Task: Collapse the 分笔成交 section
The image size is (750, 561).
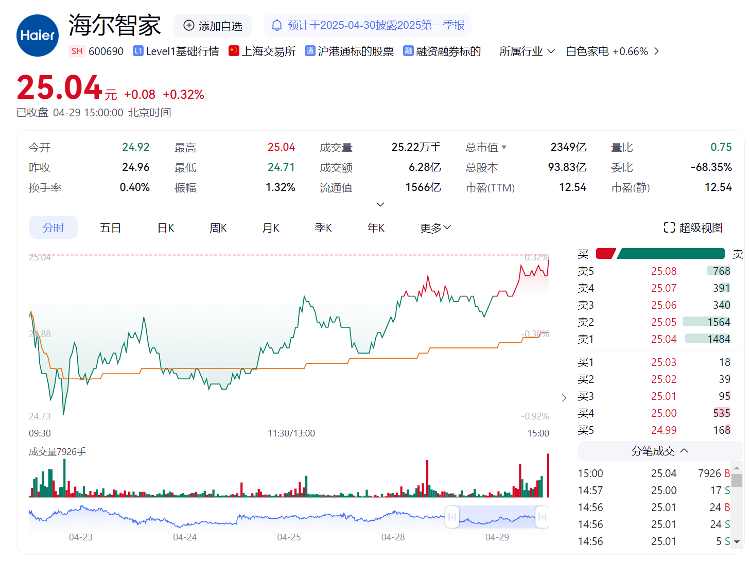Action: (659, 451)
